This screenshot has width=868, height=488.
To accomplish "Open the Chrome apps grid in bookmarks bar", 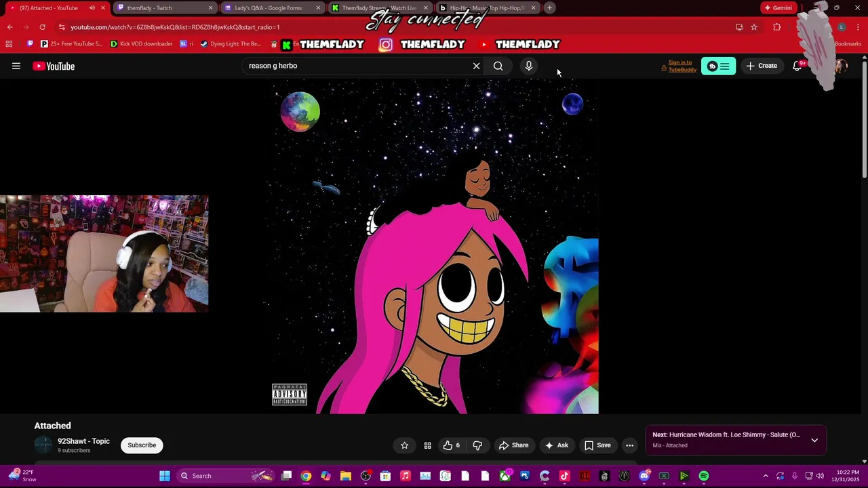I will click(x=9, y=44).
